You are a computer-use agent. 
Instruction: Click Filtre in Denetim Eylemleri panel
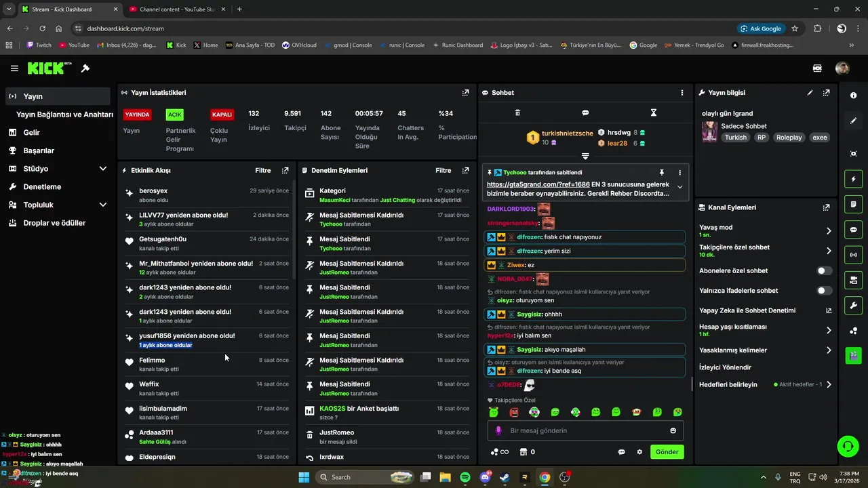pos(443,171)
